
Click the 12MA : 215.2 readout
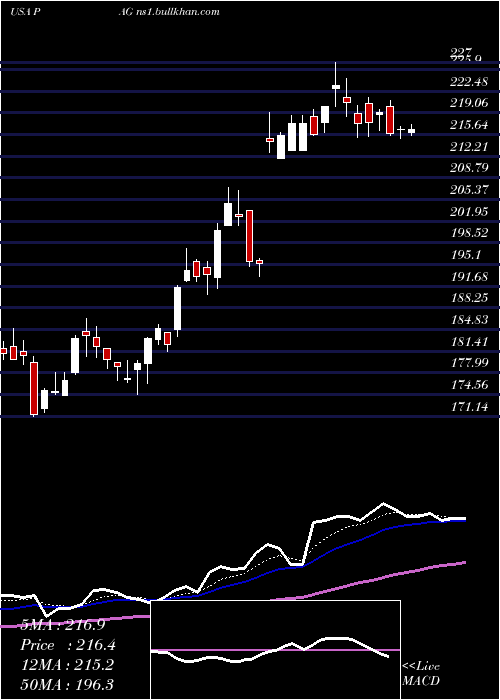tap(67, 665)
